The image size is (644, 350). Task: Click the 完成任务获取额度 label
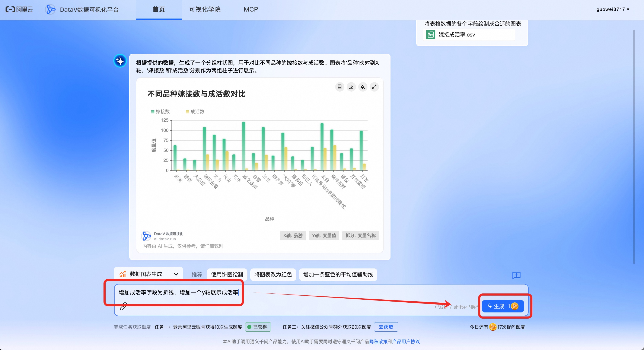point(133,327)
